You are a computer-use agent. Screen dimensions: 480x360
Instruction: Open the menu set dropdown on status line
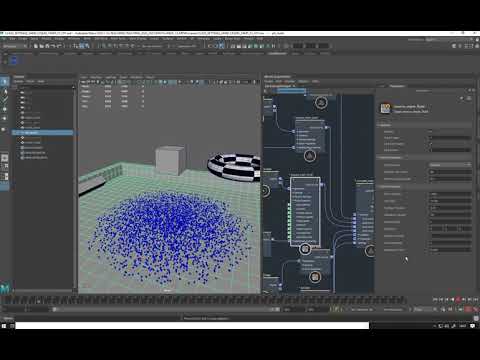click(x=14, y=46)
